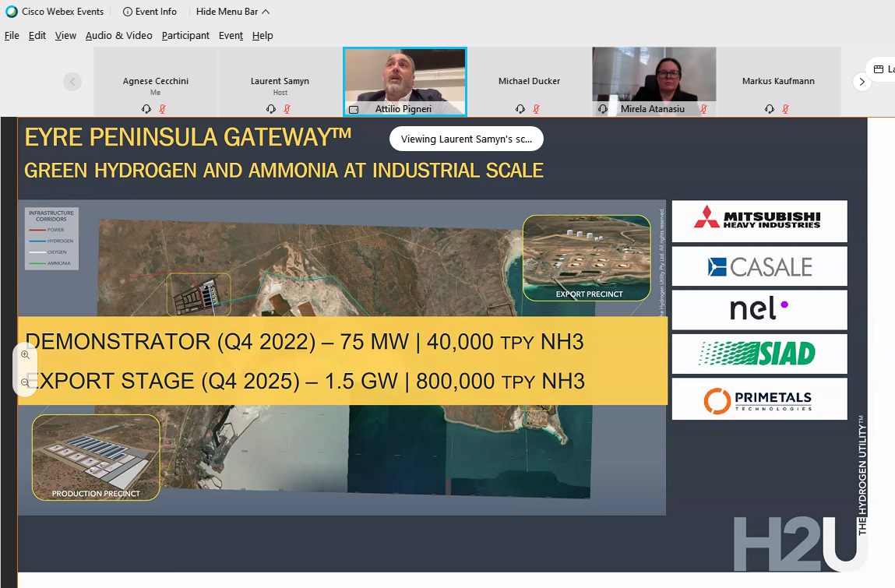Image resolution: width=895 pixels, height=588 pixels.
Task: Click Agnese Cecchini's headset audio icon
Action: (x=146, y=109)
